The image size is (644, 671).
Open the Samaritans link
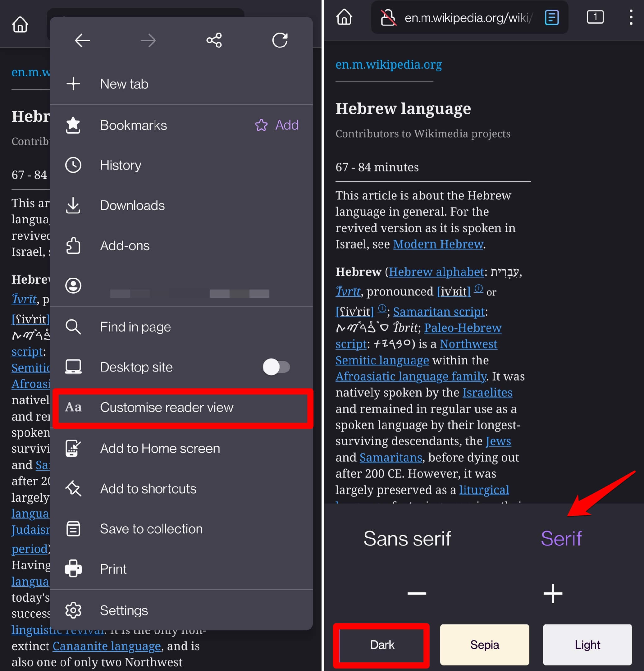click(391, 457)
